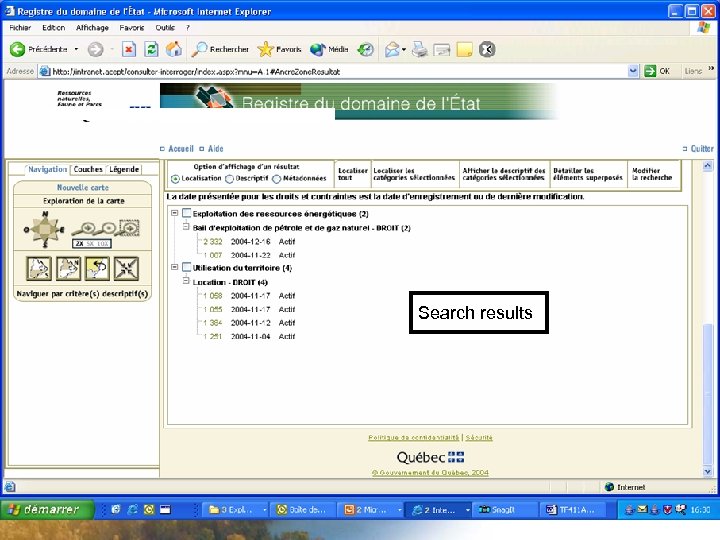Check Exploitation des ressources énergétiques checkbox
720x540 pixels.
186,213
